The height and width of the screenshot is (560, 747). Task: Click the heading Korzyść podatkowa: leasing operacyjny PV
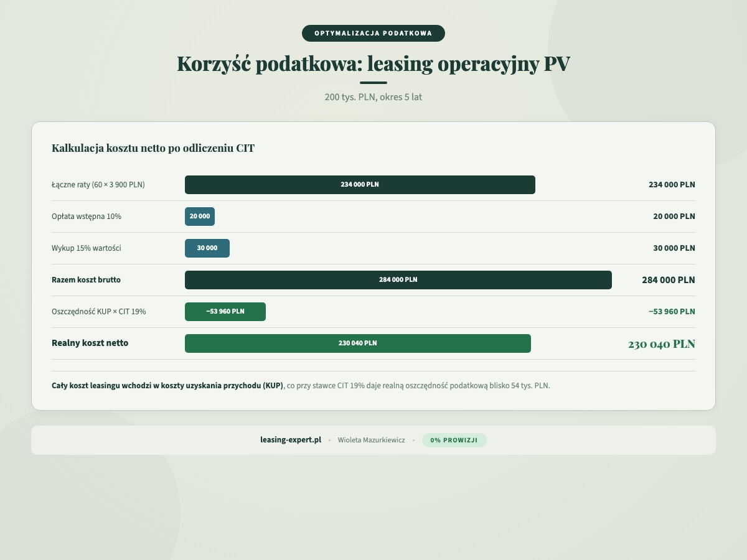coord(373,62)
